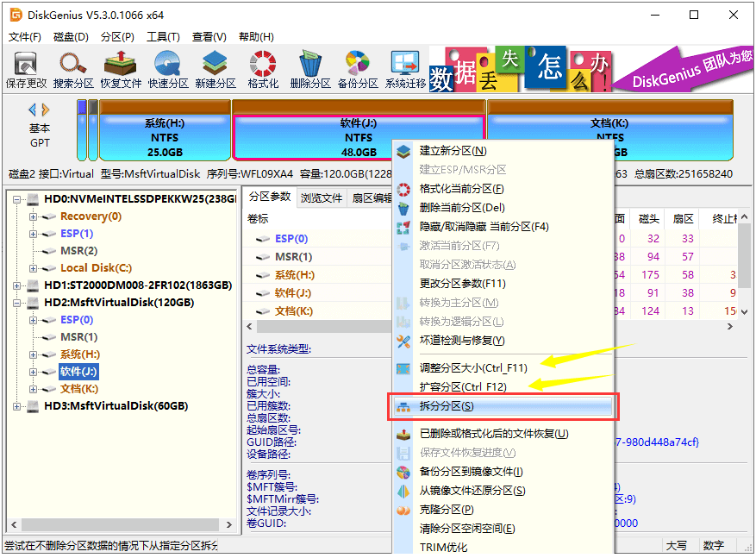Click the icon beside 从镜像文件还原分区
The height and width of the screenshot is (558, 756).
pos(403,491)
